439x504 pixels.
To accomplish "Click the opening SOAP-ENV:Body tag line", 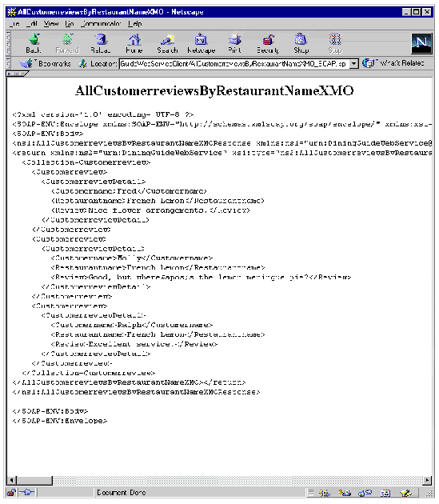I will [x=48, y=134].
